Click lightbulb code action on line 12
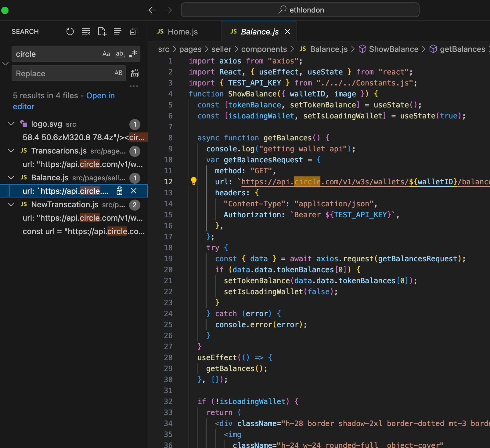This screenshot has width=490, height=448. pyautogui.click(x=194, y=181)
